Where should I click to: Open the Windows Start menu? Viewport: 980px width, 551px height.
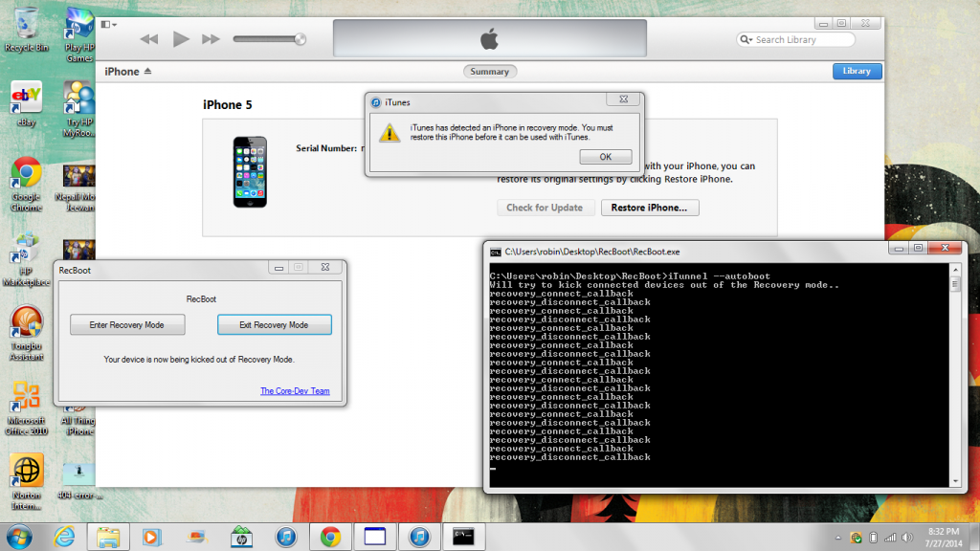(19, 536)
